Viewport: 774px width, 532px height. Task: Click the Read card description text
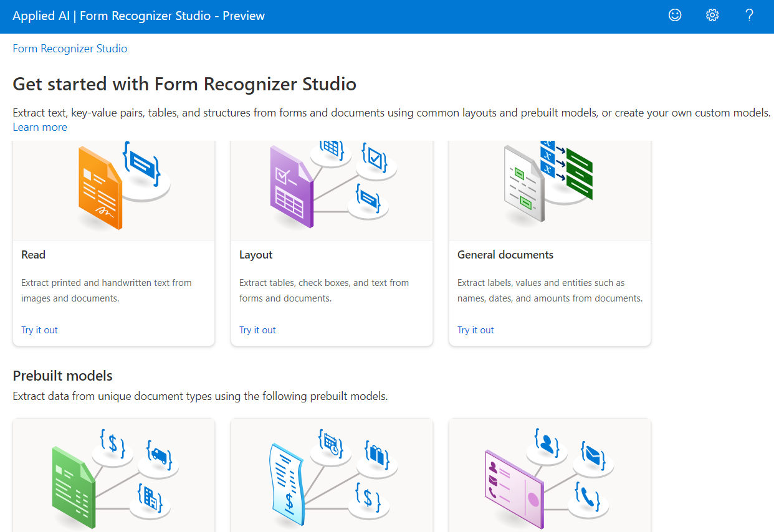coord(107,290)
